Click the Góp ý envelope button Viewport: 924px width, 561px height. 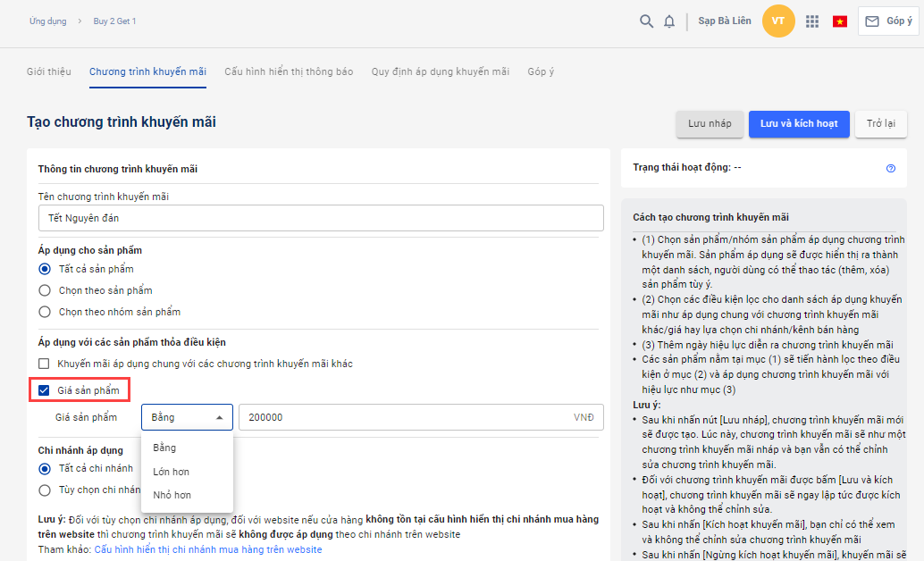(x=888, y=21)
